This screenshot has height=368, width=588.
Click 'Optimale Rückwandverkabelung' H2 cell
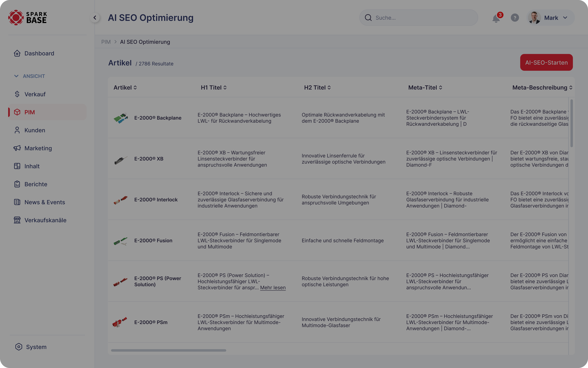click(343, 118)
